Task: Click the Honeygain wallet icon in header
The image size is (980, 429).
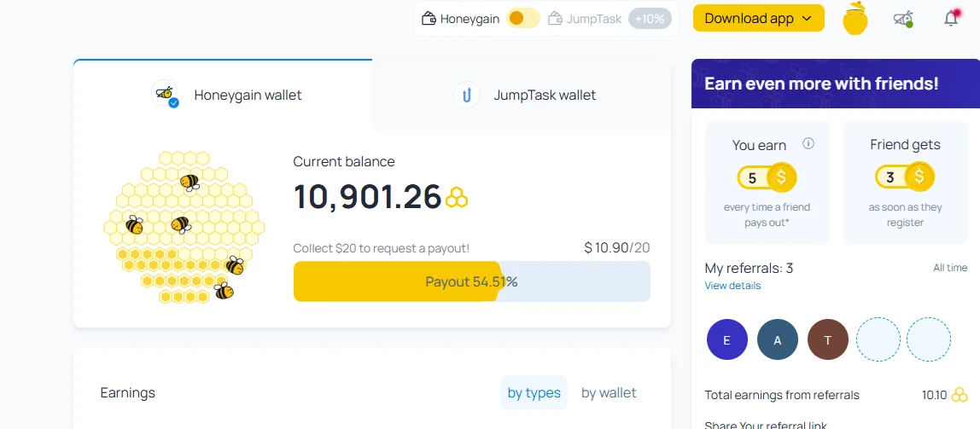Action: click(429, 18)
